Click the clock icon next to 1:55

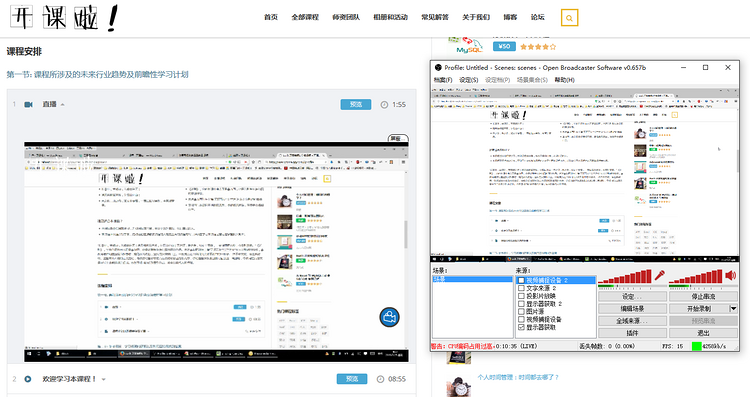click(x=384, y=104)
